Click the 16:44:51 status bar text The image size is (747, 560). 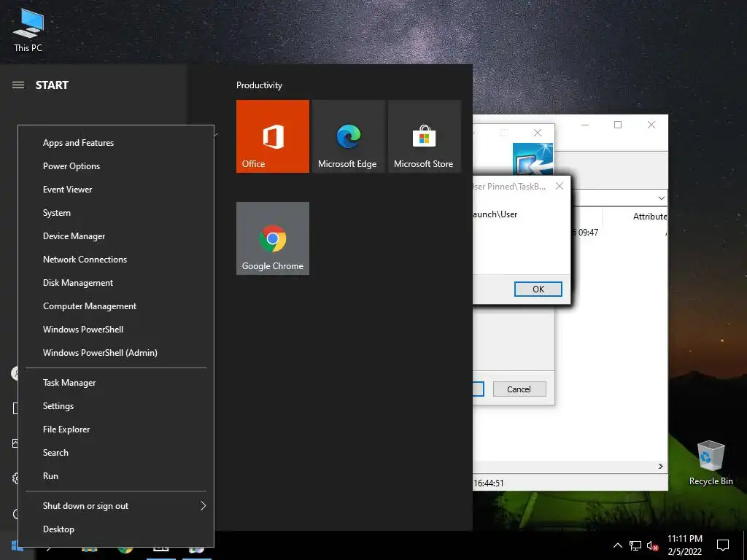tap(488, 483)
